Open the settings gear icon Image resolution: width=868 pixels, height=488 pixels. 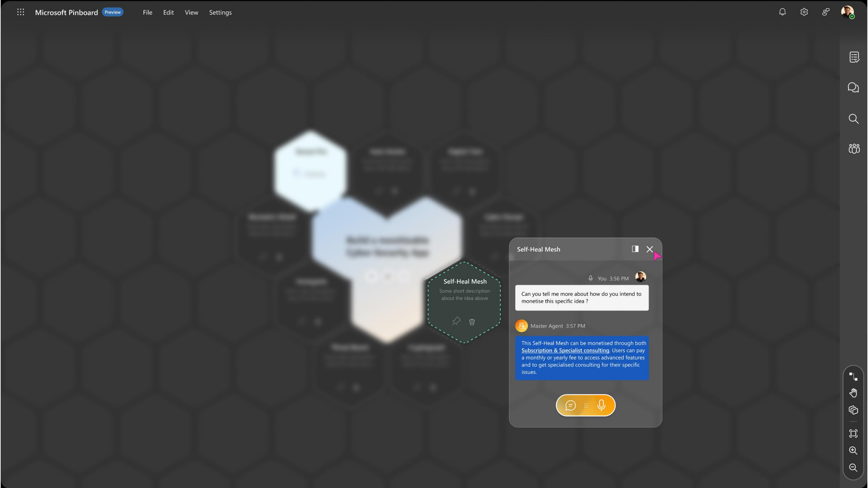(804, 12)
